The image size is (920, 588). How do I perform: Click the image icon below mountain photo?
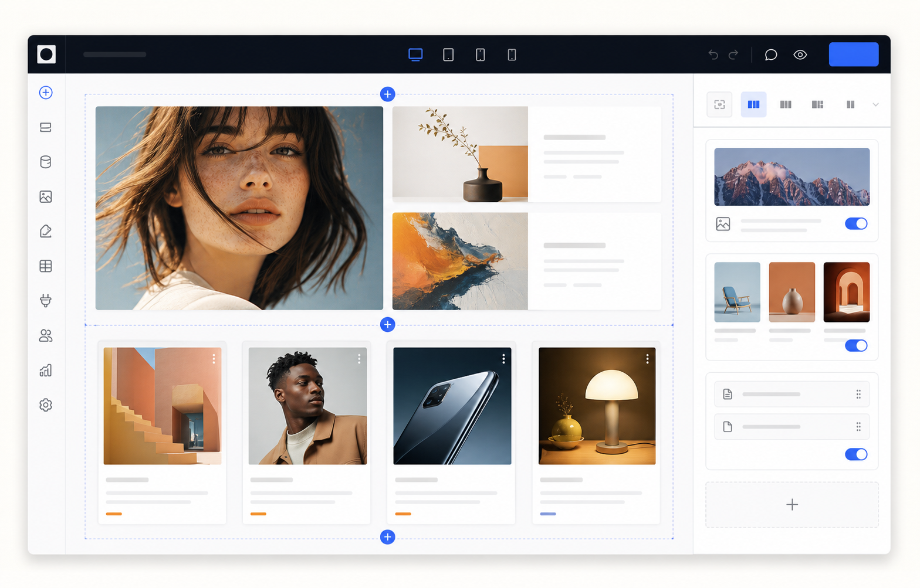(x=723, y=224)
